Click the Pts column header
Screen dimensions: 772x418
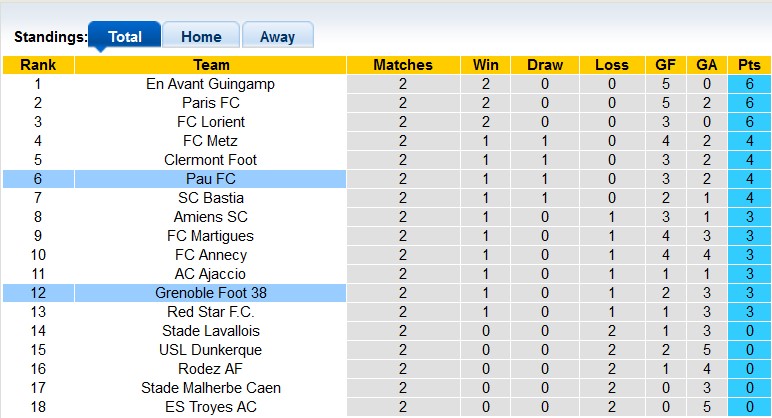pos(750,65)
